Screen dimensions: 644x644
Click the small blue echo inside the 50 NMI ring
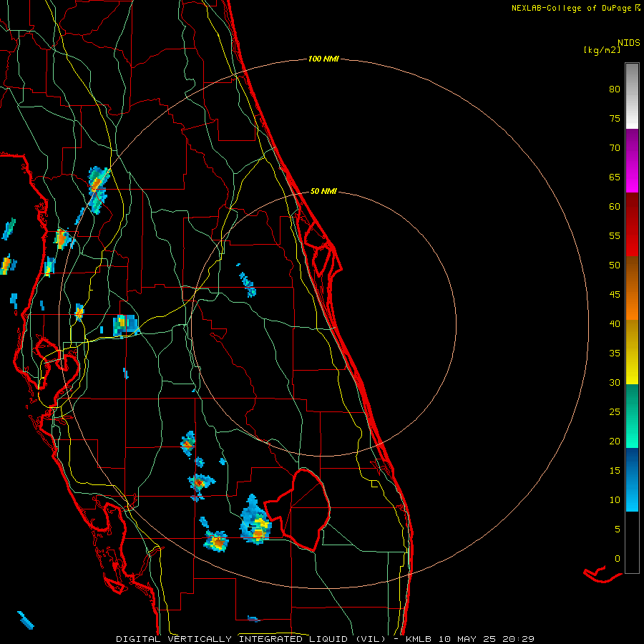pos(248,285)
